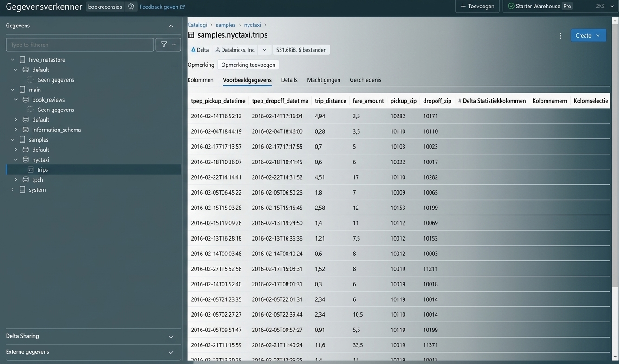Expand the information_schema node
Screen dimensions: 619x364
16,130
